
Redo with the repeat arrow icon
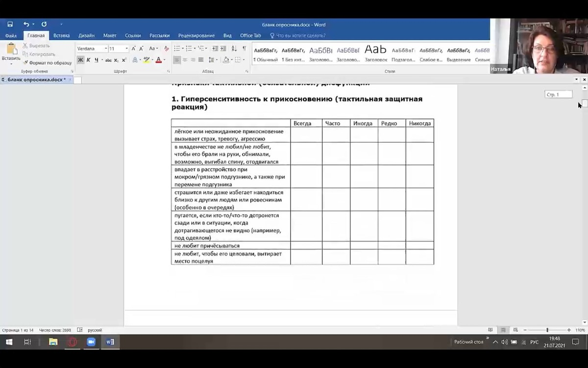pyautogui.click(x=44, y=24)
